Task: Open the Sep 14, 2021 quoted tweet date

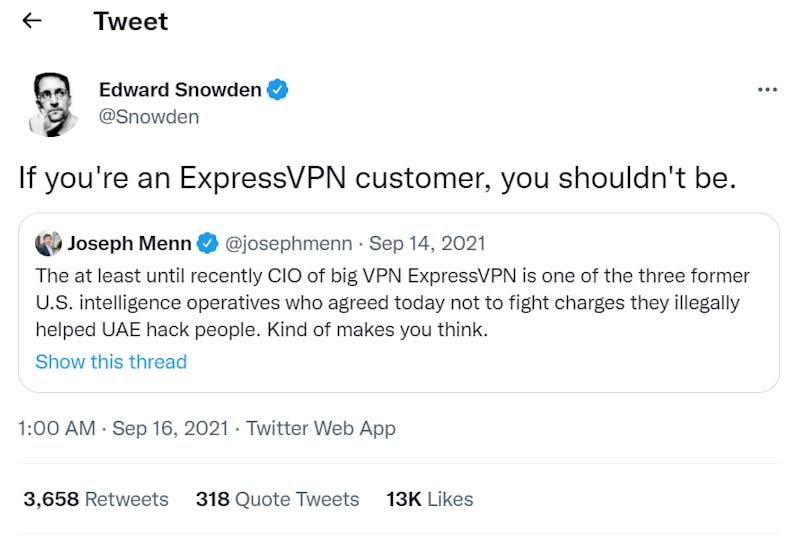Action: [x=427, y=243]
